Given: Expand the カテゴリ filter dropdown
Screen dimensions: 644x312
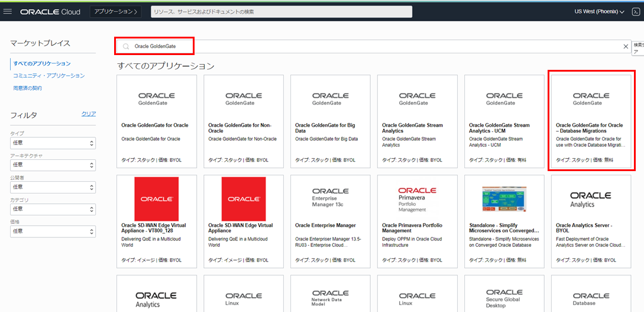Looking at the screenshot, I should coord(53,209).
